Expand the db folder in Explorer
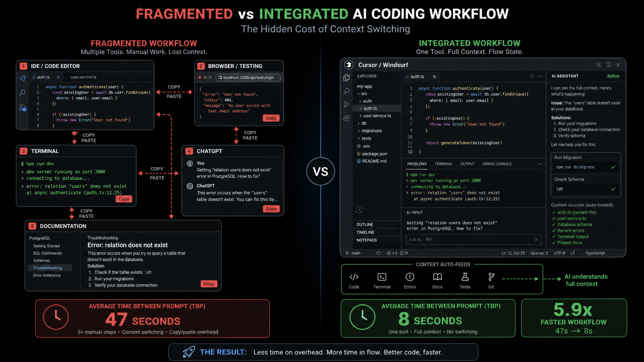644x362 pixels. coord(358,123)
